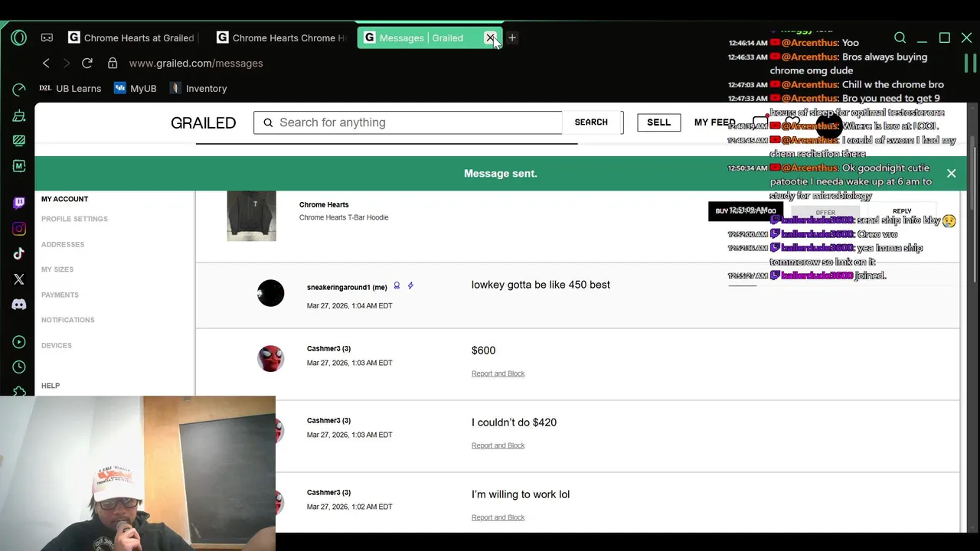This screenshot has width=980, height=551.
Task: Click the SELL button
Action: coord(658,122)
